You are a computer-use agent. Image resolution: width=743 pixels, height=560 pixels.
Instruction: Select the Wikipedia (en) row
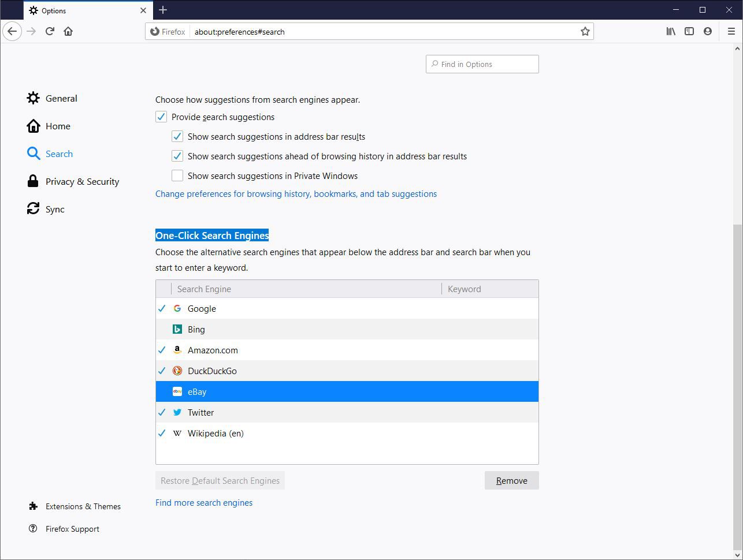click(x=347, y=433)
